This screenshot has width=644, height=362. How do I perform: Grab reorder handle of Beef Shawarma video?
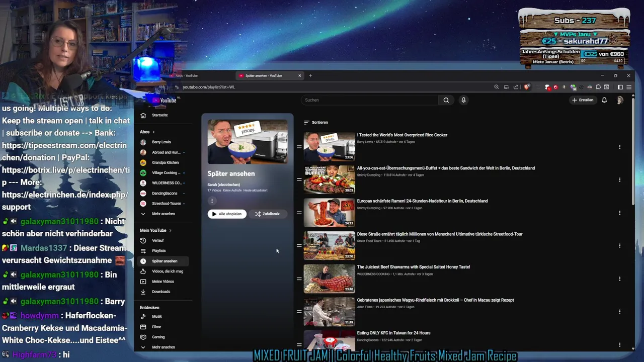(x=299, y=279)
